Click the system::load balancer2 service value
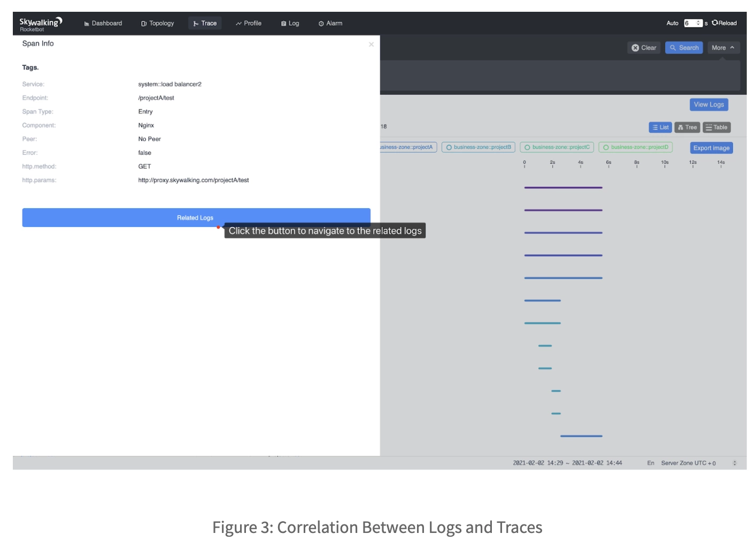This screenshot has height=549, width=756. point(169,85)
